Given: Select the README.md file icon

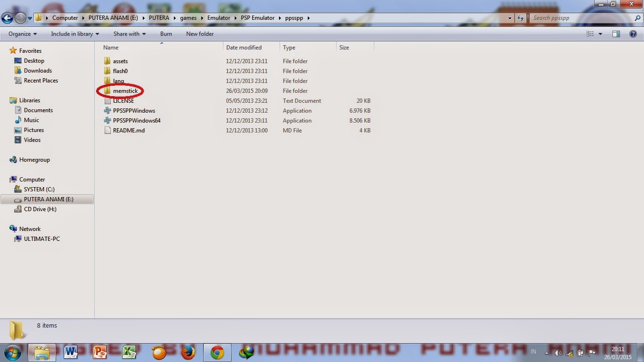Looking at the screenshot, I should [107, 131].
